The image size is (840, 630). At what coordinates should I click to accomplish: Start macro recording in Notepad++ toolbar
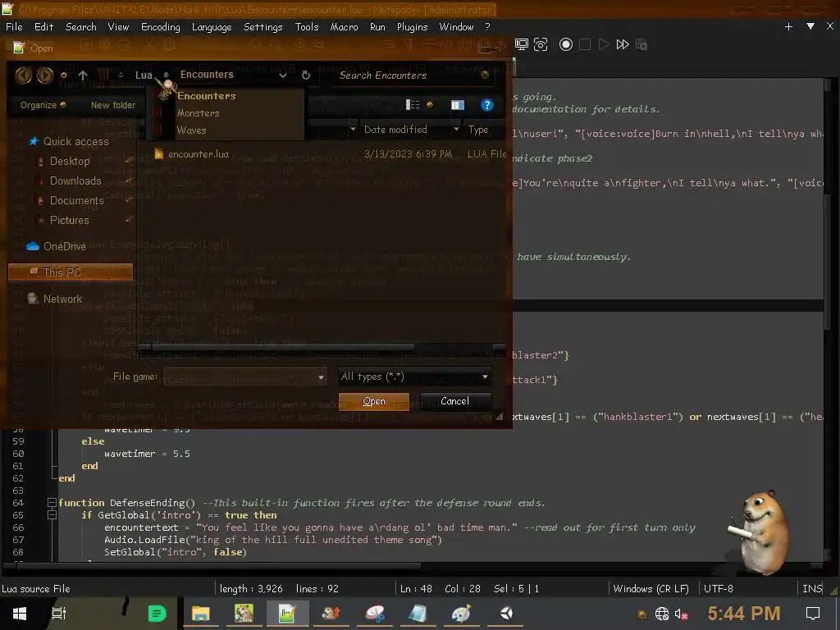[x=566, y=44]
